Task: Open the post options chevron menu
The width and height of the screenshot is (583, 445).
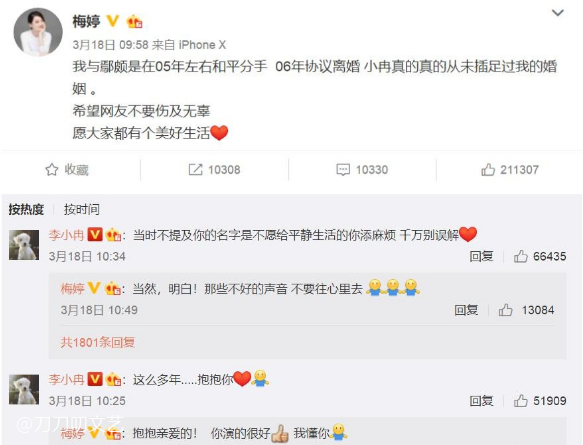Action: (x=558, y=13)
